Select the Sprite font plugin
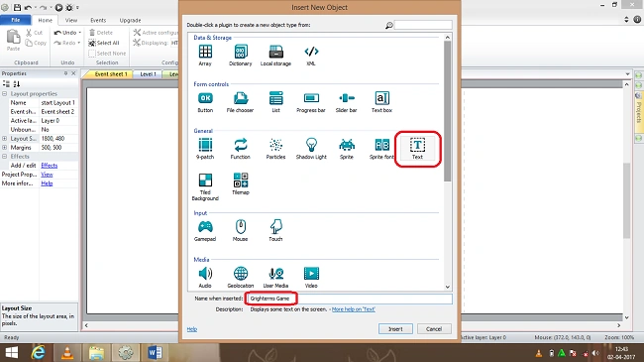The image size is (644, 362). point(381,149)
